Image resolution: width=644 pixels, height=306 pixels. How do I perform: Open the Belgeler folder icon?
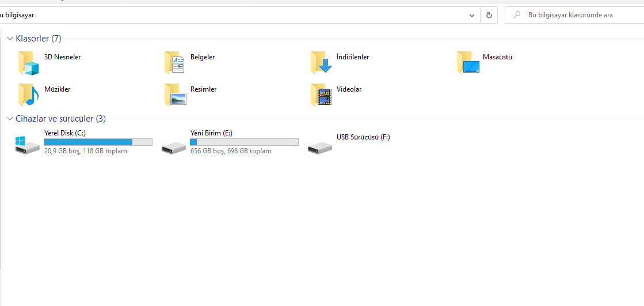tap(174, 63)
